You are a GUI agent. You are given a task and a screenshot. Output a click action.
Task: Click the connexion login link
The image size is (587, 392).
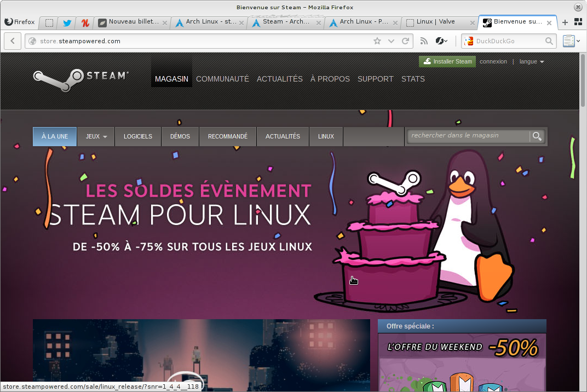click(493, 62)
